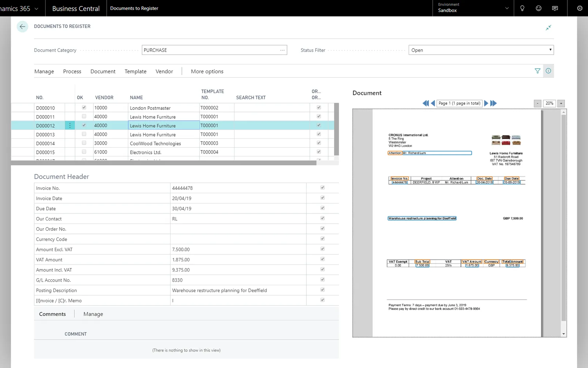Viewport: 588px width, 368px height.
Task: Zoom out the document preview
Action: (x=538, y=103)
